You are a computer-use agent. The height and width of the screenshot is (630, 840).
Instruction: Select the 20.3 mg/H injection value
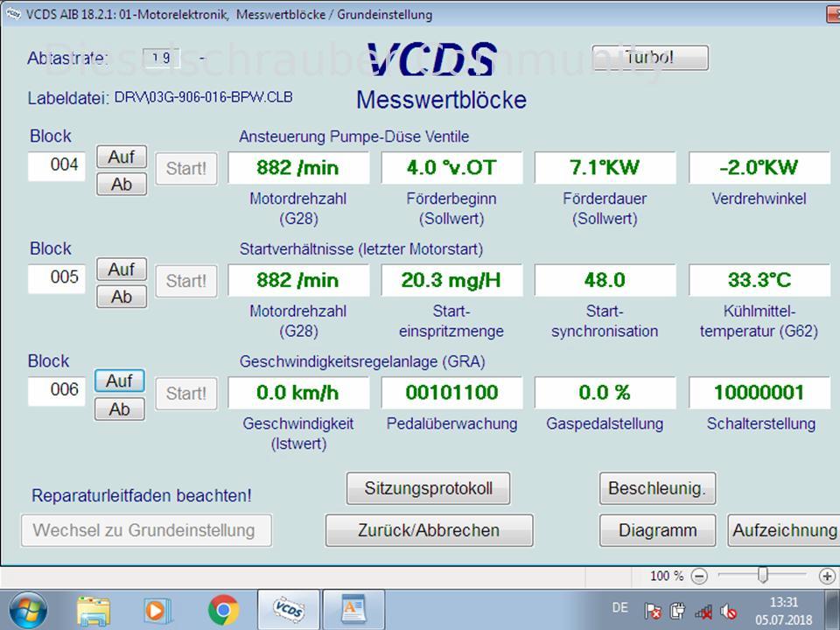451,280
